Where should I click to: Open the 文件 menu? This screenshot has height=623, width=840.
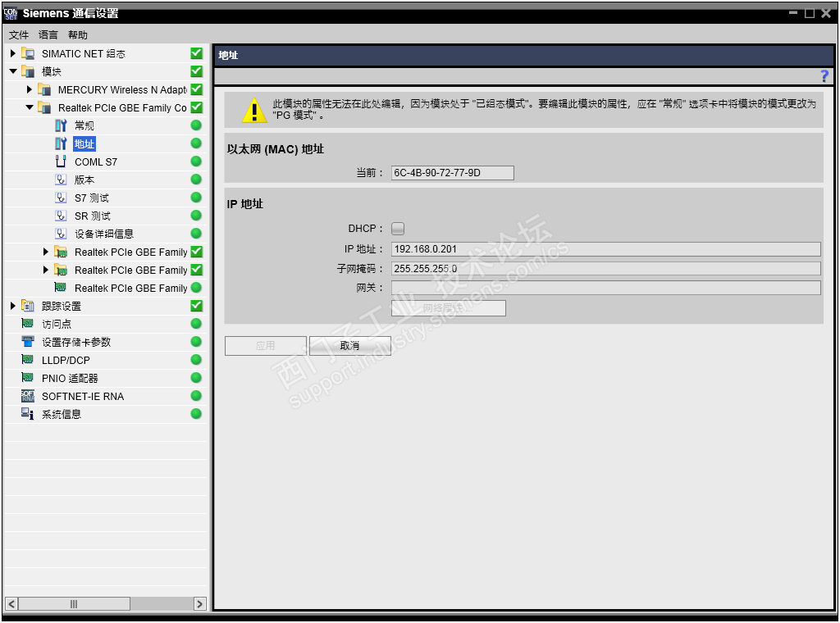(19, 34)
